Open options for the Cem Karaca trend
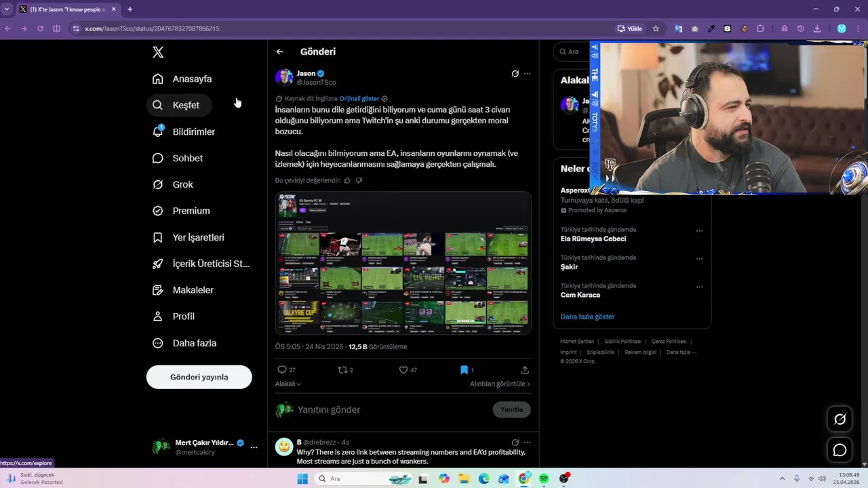This screenshot has width=868, height=488. point(699,287)
